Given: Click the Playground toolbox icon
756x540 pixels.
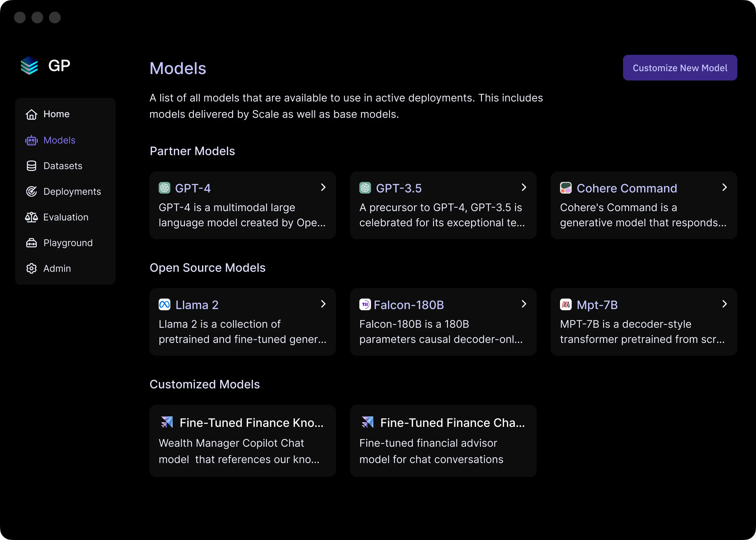Looking at the screenshot, I should pos(31,243).
